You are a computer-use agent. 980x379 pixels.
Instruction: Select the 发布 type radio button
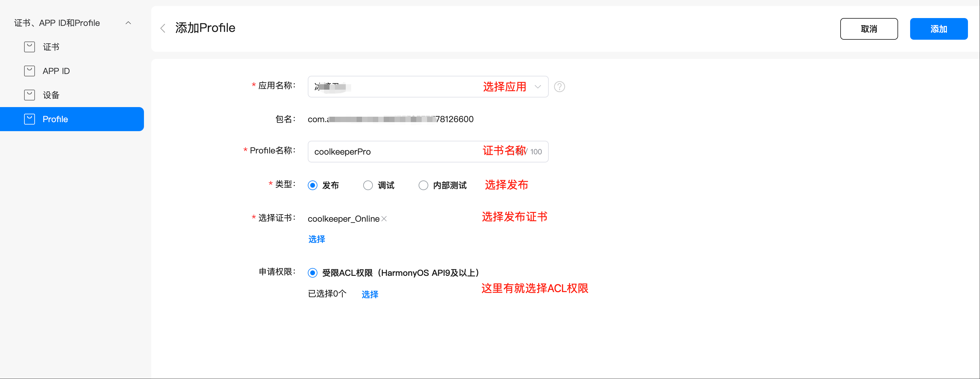coord(312,185)
